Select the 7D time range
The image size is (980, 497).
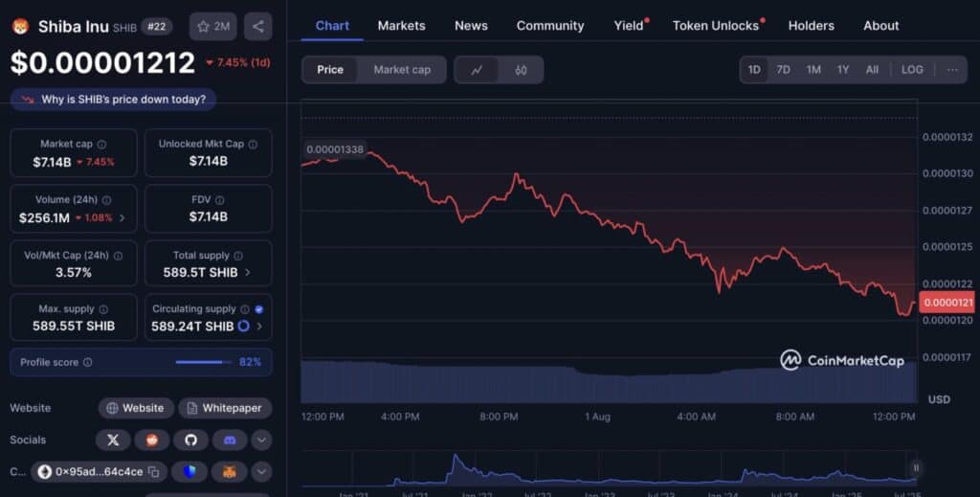click(x=783, y=70)
